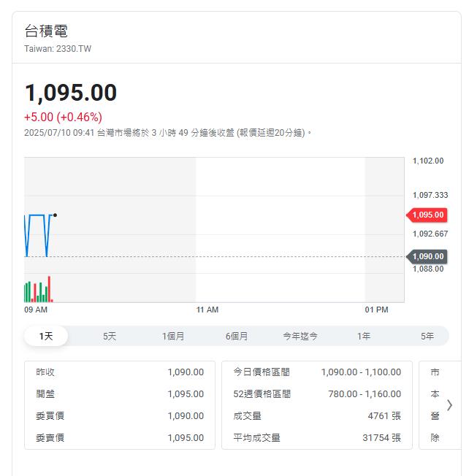This screenshot has width=469, height=476.
Task: Click the 01 PM axis label
Action: point(377,310)
